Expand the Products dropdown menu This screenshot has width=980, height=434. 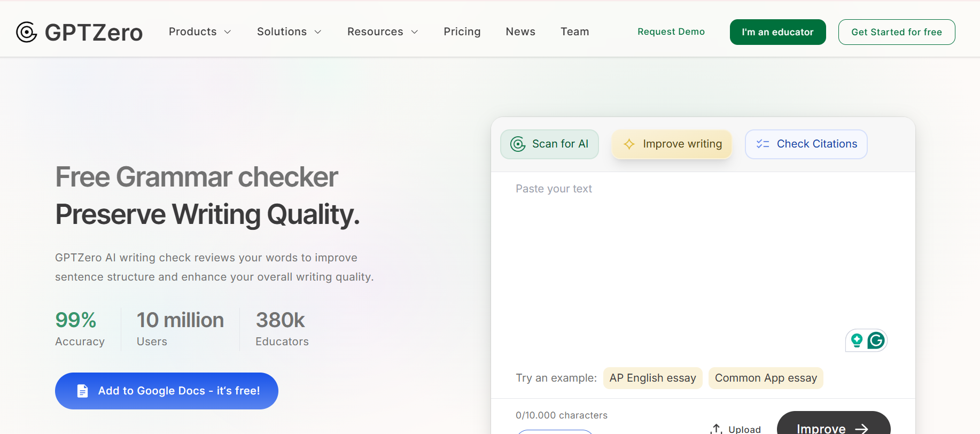[200, 32]
